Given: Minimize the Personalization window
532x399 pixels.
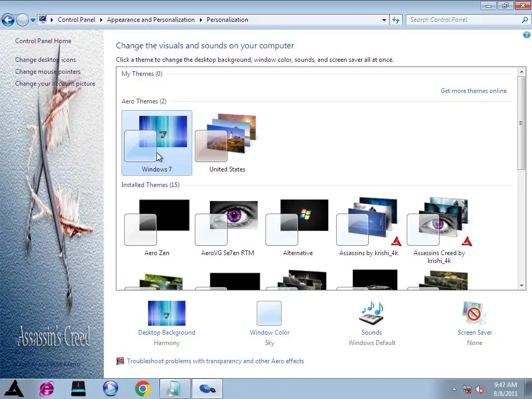Looking at the screenshot, I should coord(488,5).
